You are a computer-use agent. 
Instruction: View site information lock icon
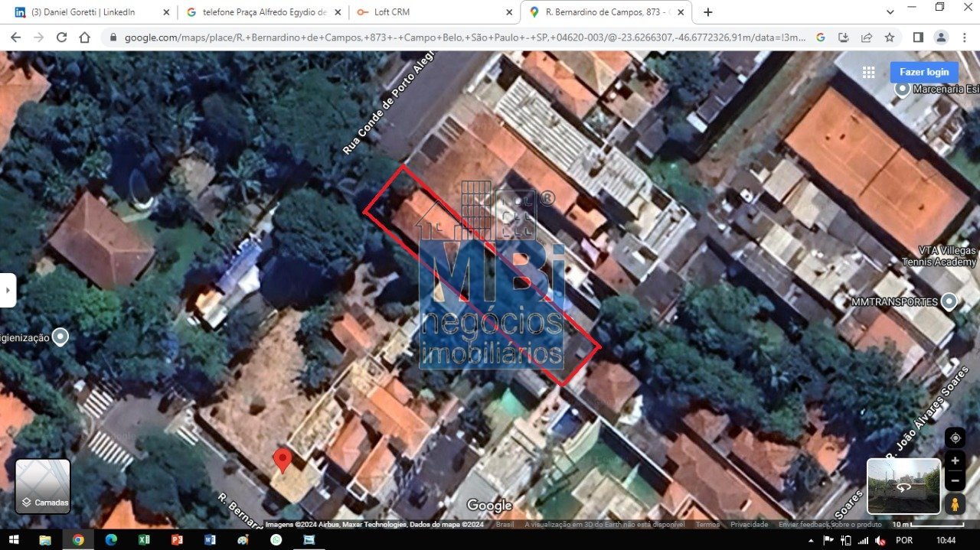tap(113, 37)
